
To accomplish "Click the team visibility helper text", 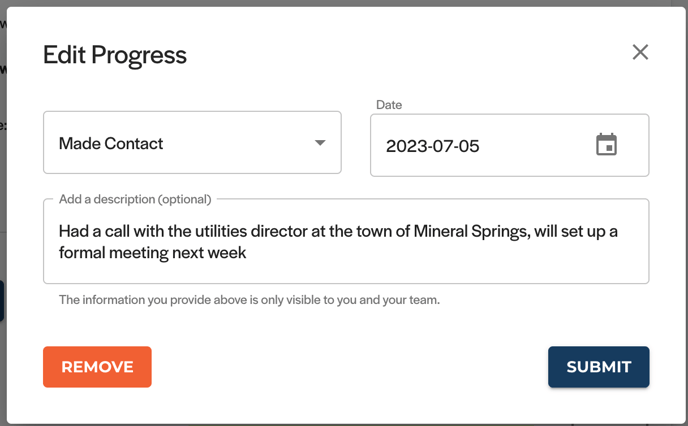I will click(x=249, y=300).
